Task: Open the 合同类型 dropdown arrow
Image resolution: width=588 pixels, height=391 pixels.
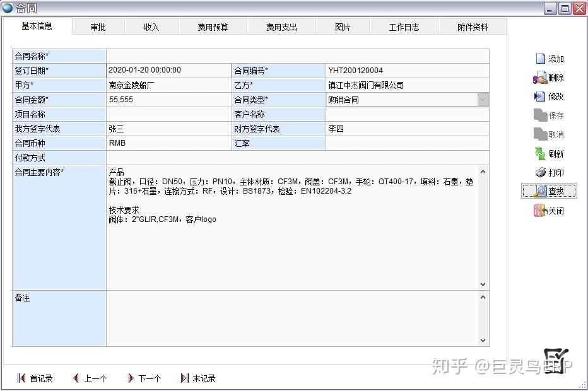Action: pyautogui.click(x=483, y=100)
